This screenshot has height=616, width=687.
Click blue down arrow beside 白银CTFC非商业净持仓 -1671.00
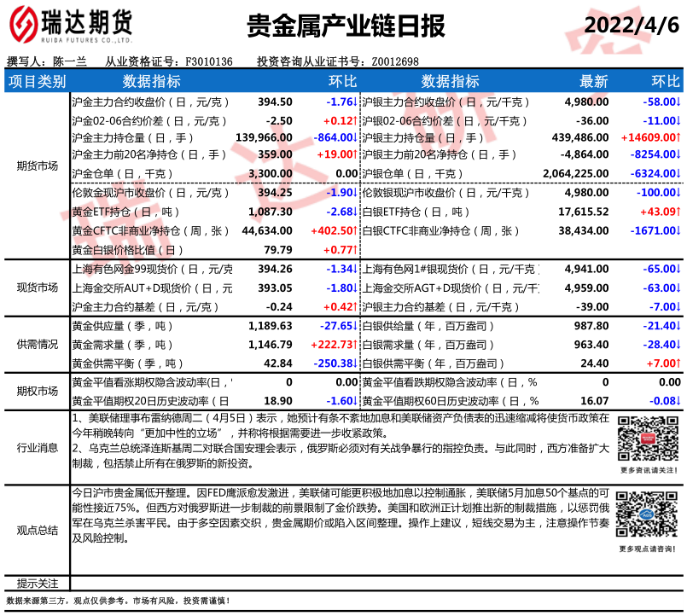(x=679, y=230)
